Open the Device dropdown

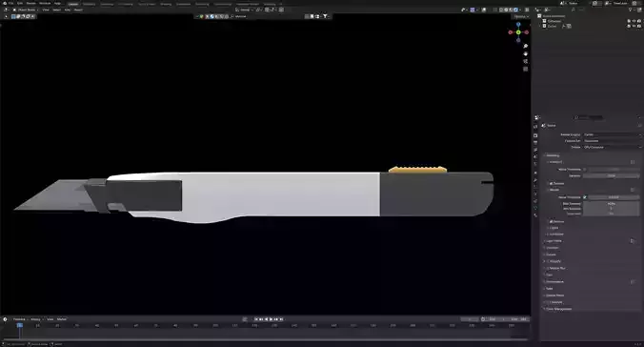[612, 147]
